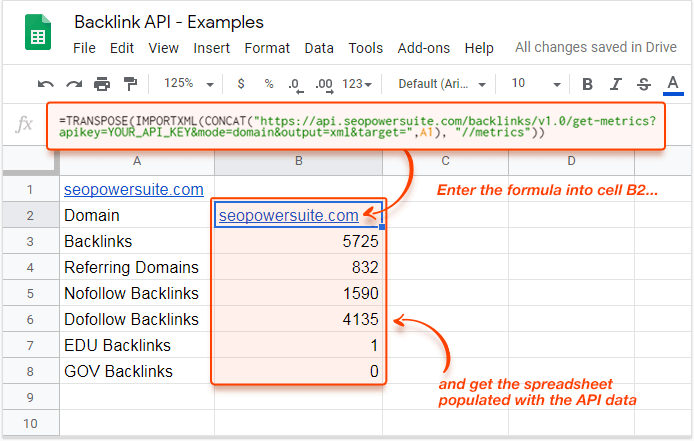The height and width of the screenshot is (441, 694).
Task: Open the Add-ons menu
Action: pyautogui.click(x=424, y=48)
